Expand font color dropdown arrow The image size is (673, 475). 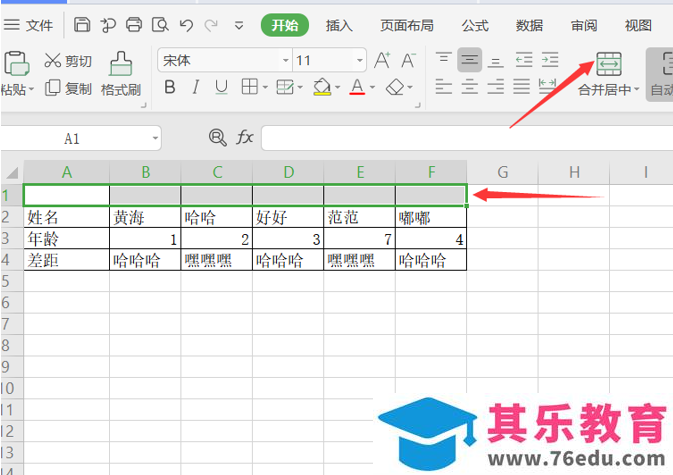[373, 88]
